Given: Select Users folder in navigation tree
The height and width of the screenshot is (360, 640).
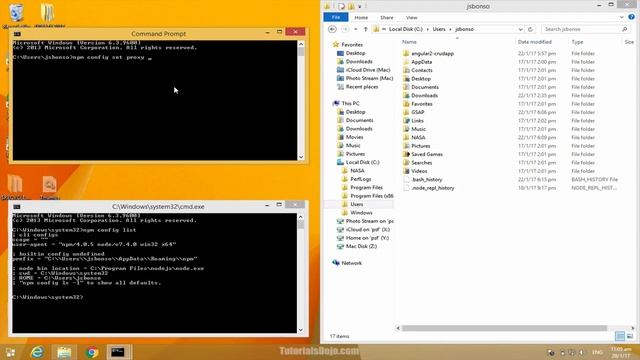Looking at the screenshot, I should pos(356,204).
